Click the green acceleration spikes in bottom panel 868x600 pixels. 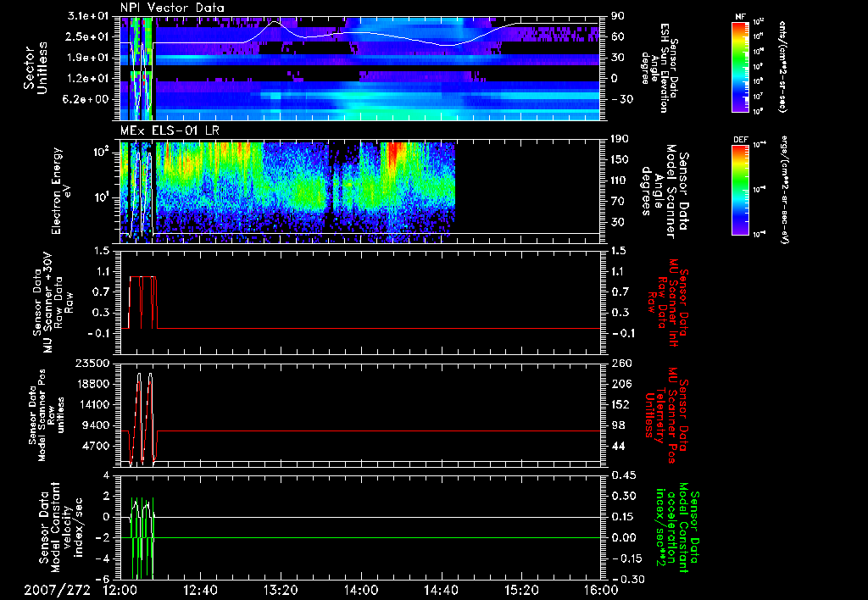[142, 537]
